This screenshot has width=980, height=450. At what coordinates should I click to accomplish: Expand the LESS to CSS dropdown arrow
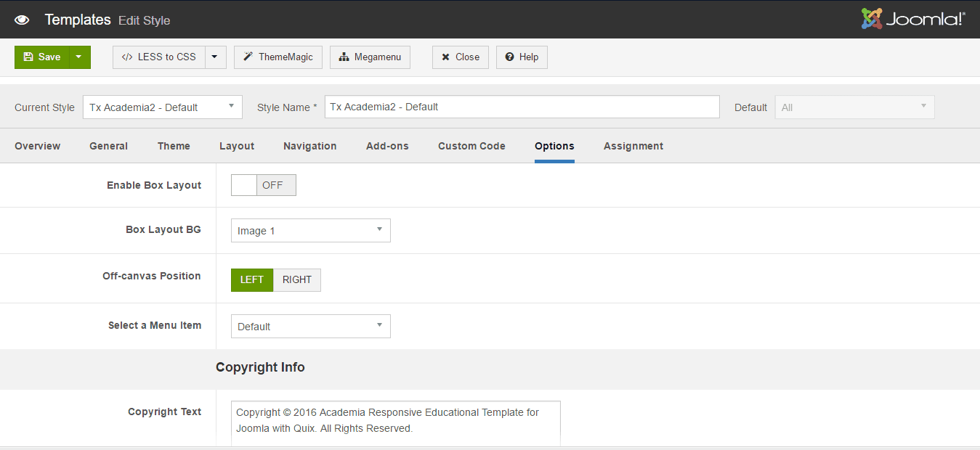pos(215,57)
